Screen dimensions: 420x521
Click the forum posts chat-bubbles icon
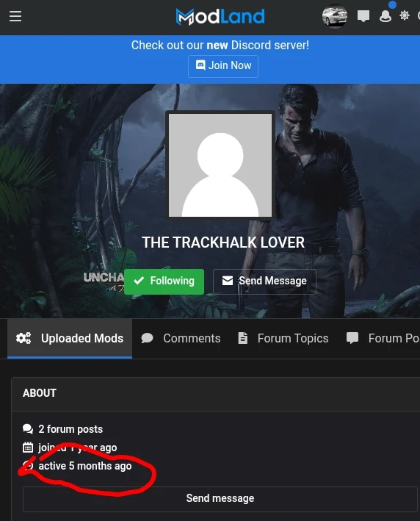point(28,429)
